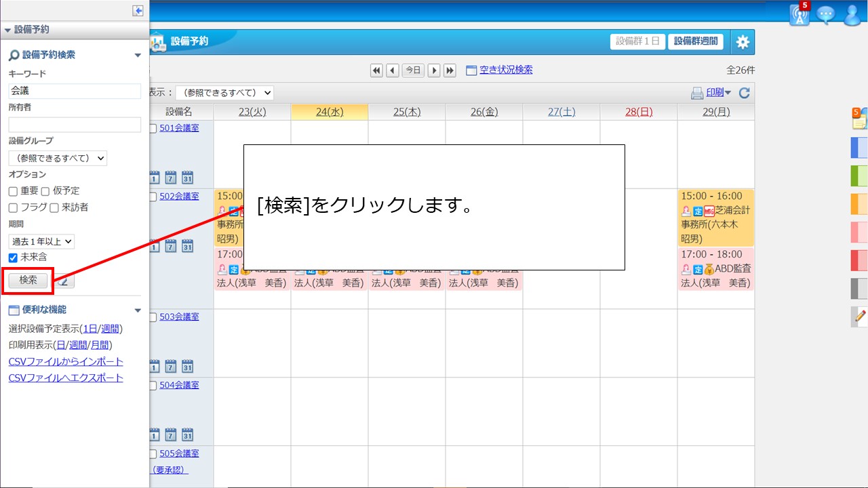
Task: Click the refresh icon beside the print menu
Action: 744,94
